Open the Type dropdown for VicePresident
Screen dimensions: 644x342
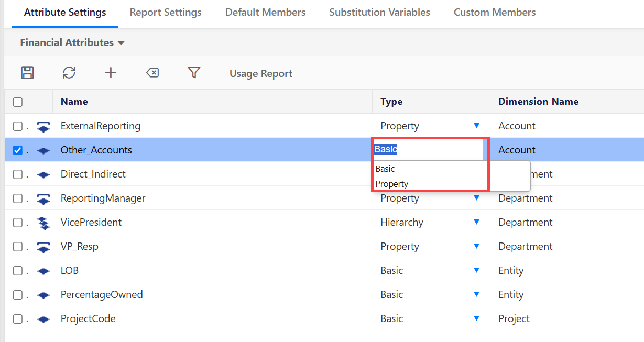click(476, 222)
